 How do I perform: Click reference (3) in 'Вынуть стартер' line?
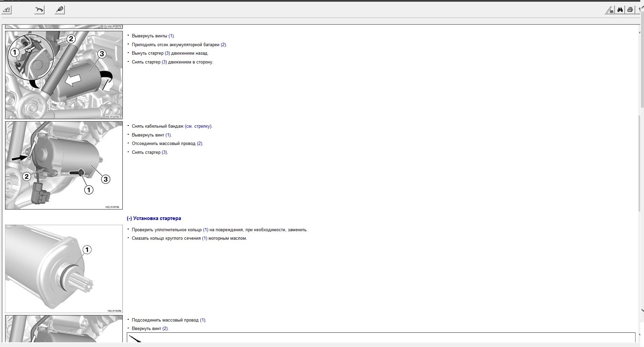click(x=167, y=53)
